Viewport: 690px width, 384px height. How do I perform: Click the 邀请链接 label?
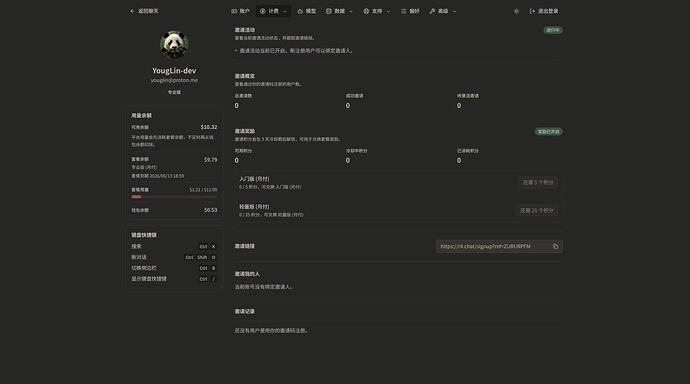[x=245, y=246]
